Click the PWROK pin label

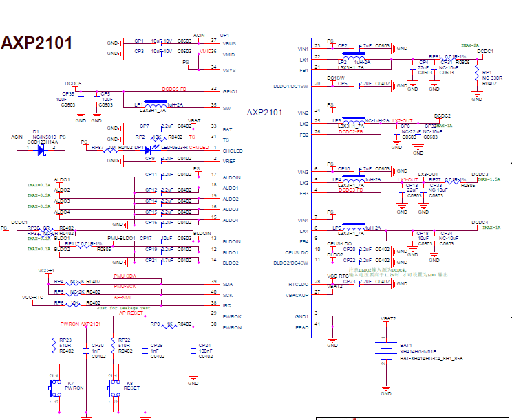pyautogui.click(x=232, y=317)
